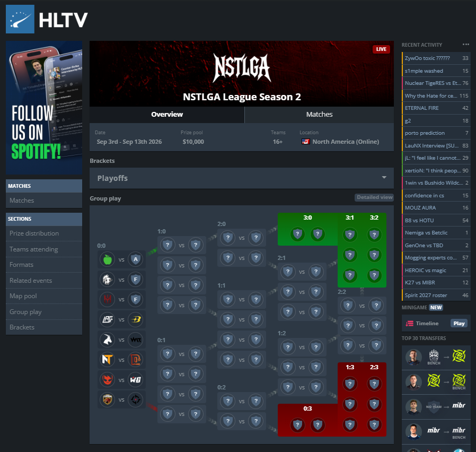
Task: Go to Prize distribution section
Action: [x=43, y=233]
